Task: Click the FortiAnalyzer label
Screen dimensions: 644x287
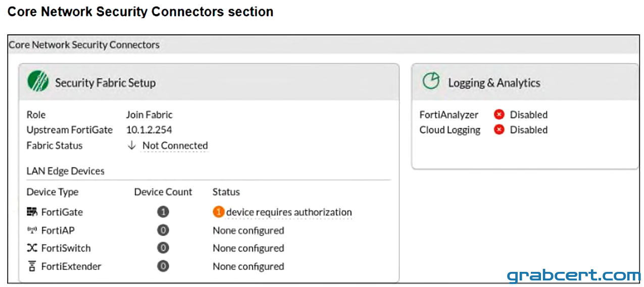Action: pyautogui.click(x=449, y=114)
